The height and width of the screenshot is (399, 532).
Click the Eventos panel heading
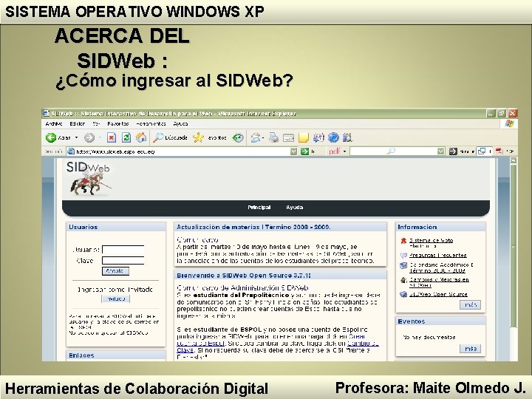coord(412,321)
